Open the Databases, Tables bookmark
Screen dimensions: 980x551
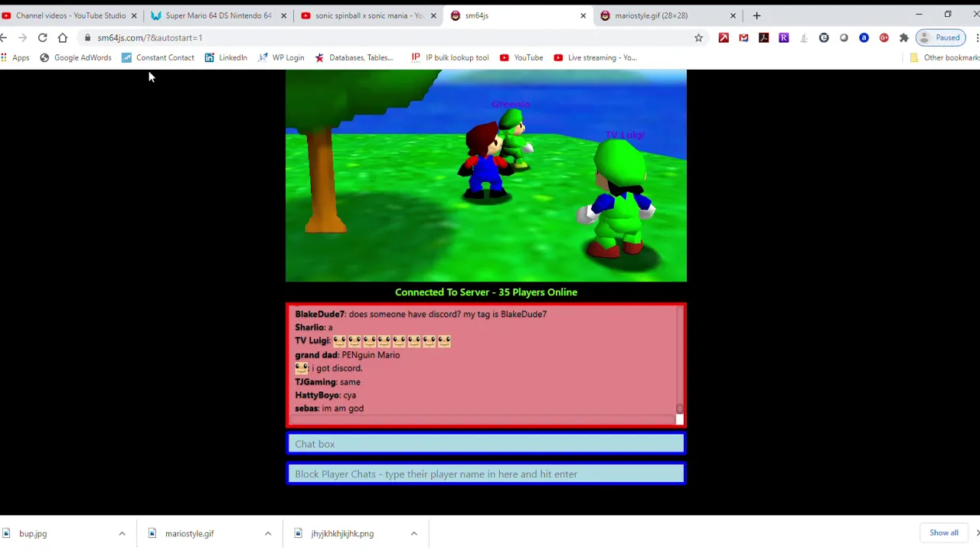pos(354,57)
